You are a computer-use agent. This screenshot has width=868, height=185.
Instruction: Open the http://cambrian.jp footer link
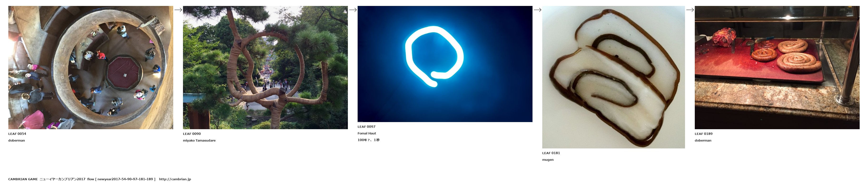tap(175, 179)
